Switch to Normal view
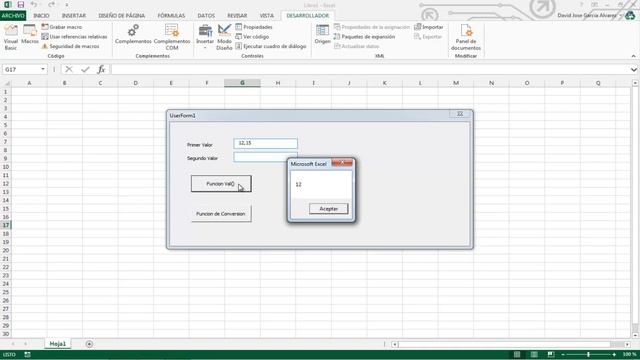The width and height of the screenshot is (640, 360). tap(517, 354)
